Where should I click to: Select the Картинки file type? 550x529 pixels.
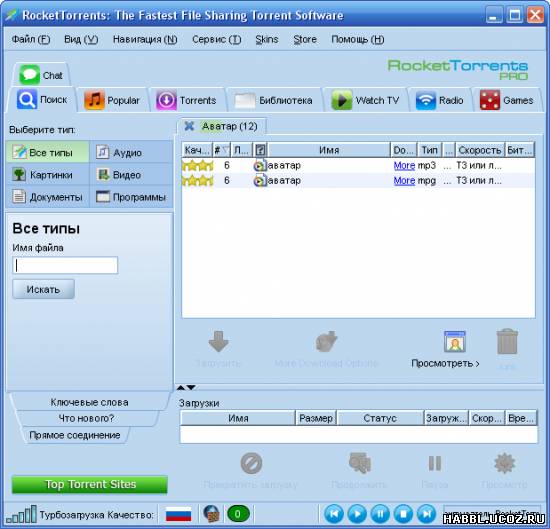47,174
